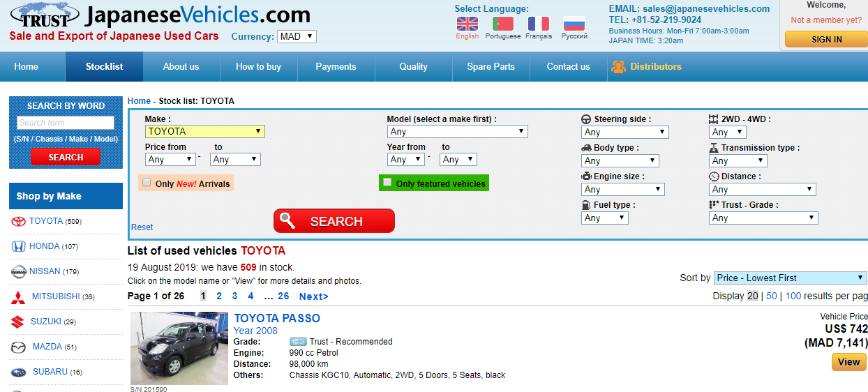Select the English flag icon
The height and width of the screenshot is (392, 868).
click(x=467, y=24)
